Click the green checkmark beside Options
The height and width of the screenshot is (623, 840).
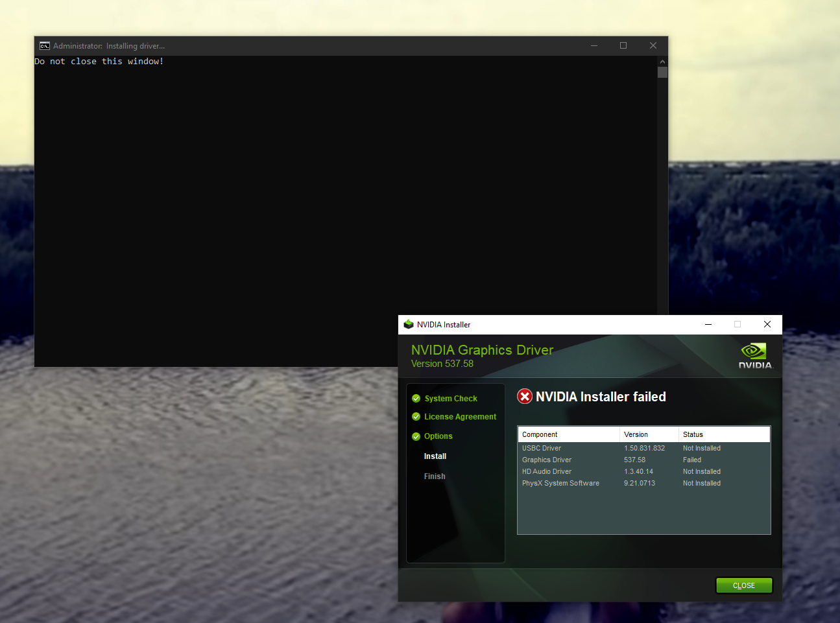coord(416,436)
